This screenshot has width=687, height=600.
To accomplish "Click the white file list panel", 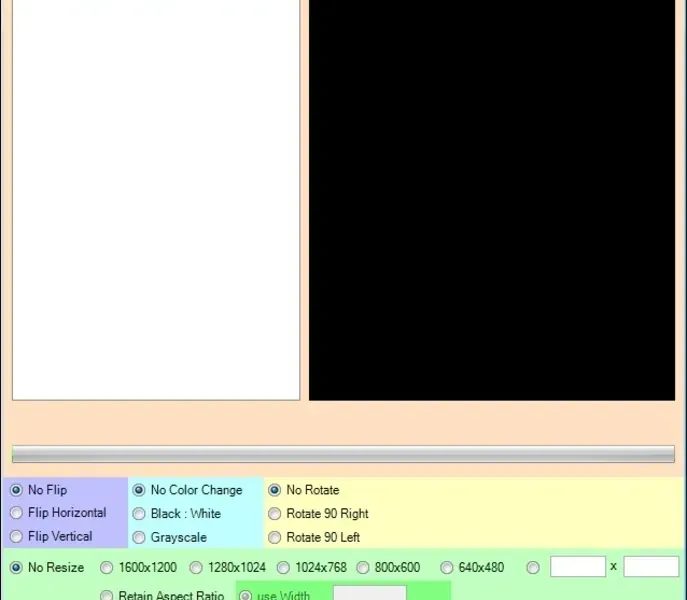I will [156, 200].
